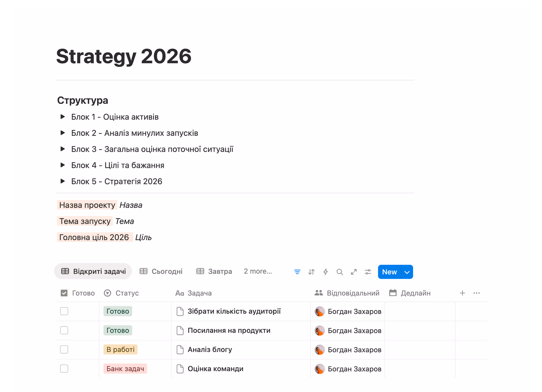Click the blue New button

(389, 272)
